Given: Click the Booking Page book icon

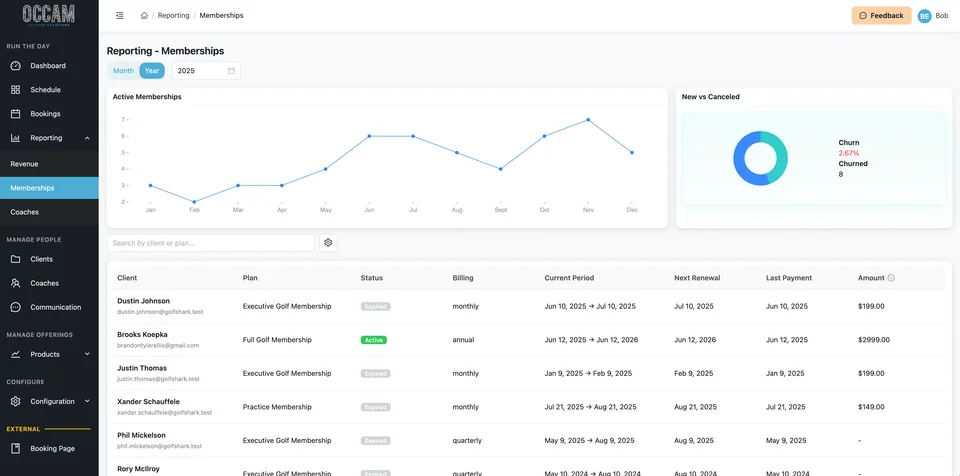Looking at the screenshot, I should pos(16,448).
